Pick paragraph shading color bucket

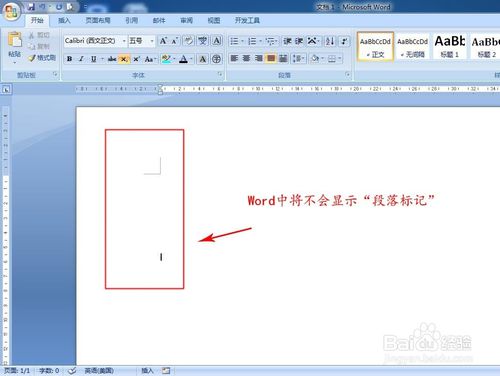(314, 59)
